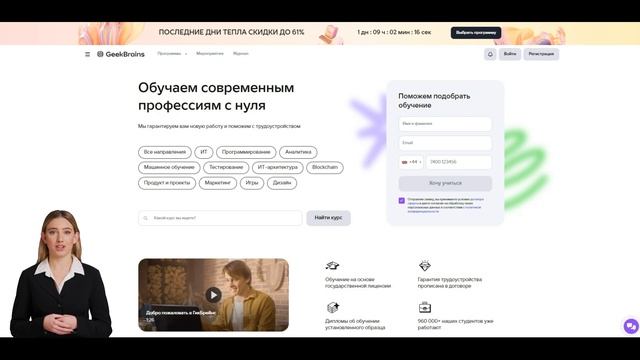Open the hamburger menu beside GeekBrains logo
This screenshot has width=640, height=360.
pos(87,54)
